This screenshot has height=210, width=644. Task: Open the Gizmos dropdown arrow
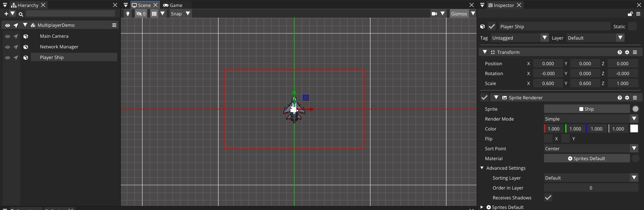(473, 14)
